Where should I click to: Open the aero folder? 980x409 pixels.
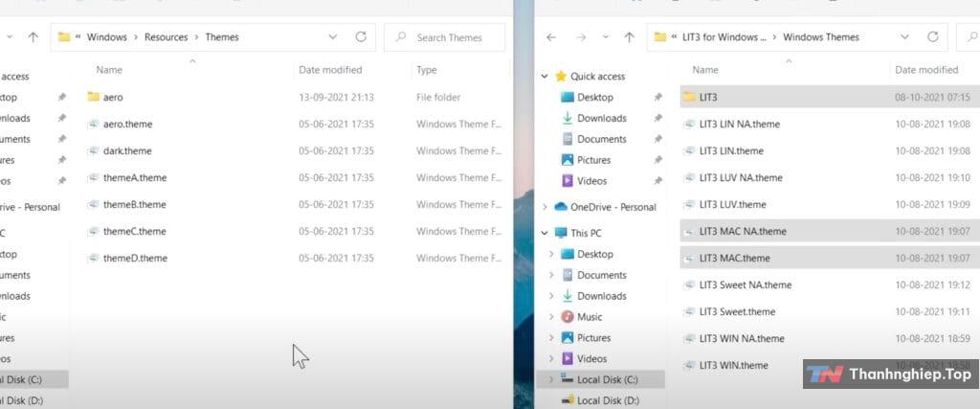click(113, 97)
